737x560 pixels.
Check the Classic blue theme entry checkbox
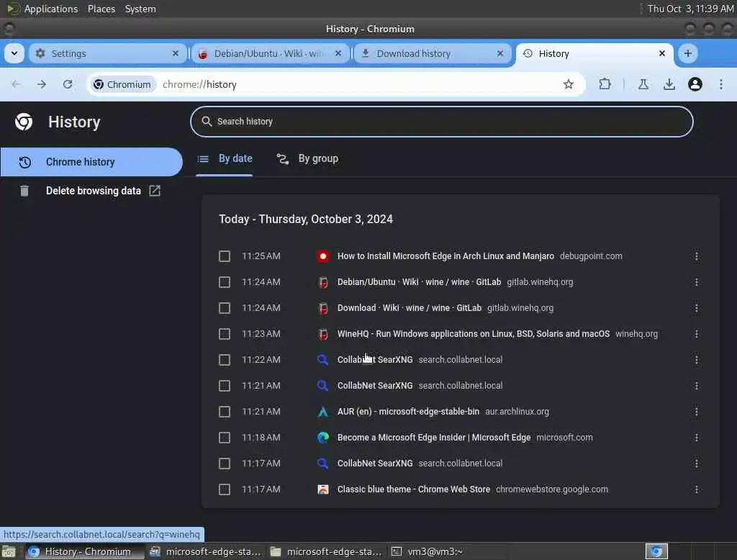click(x=225, y=489)
